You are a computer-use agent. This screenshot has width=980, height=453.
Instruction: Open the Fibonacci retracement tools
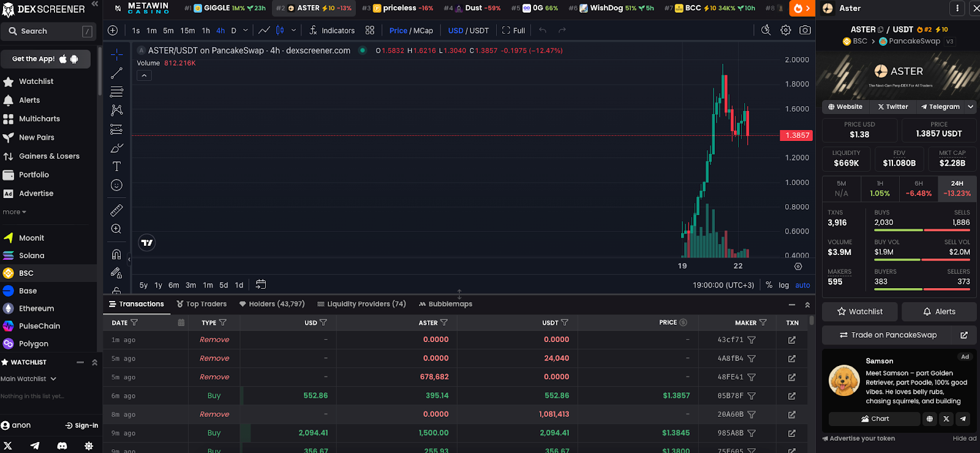pos(116,92)
